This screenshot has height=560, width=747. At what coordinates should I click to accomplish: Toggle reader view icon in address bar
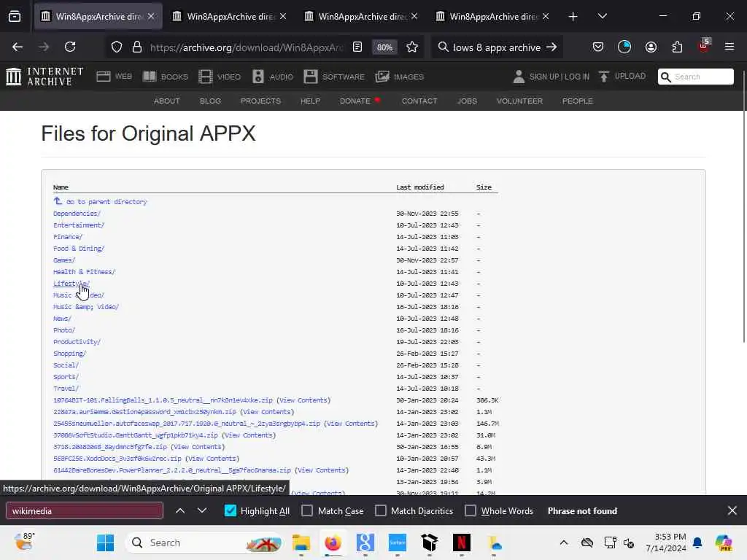point(357,47)
